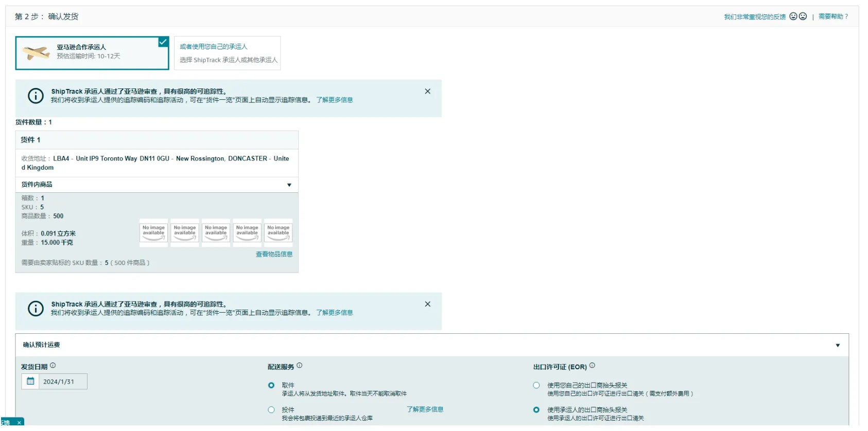Image resolution: width=868 pixels, height=431 pixels.
Task: Click the ship date field 2024/1/31
Action: [63, 382]
